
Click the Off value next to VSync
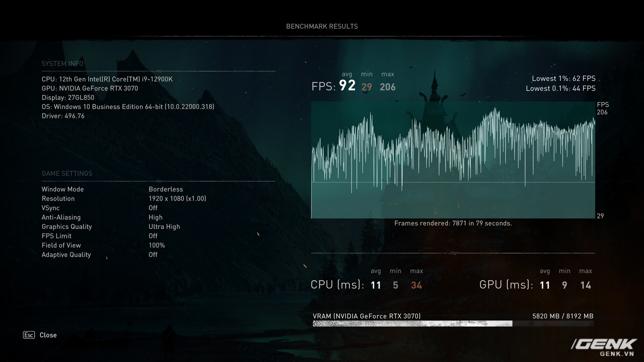(x=153, y=208)
